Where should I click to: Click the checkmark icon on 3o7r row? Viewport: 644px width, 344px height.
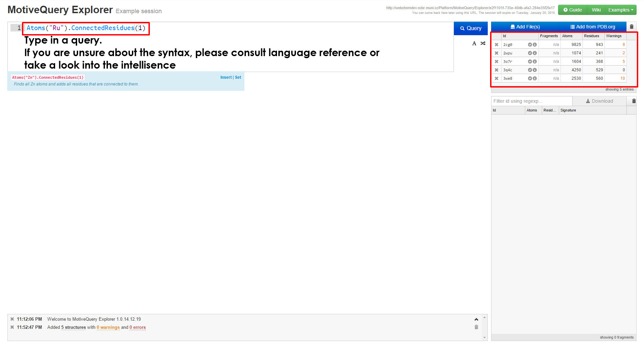coord(530,62)
